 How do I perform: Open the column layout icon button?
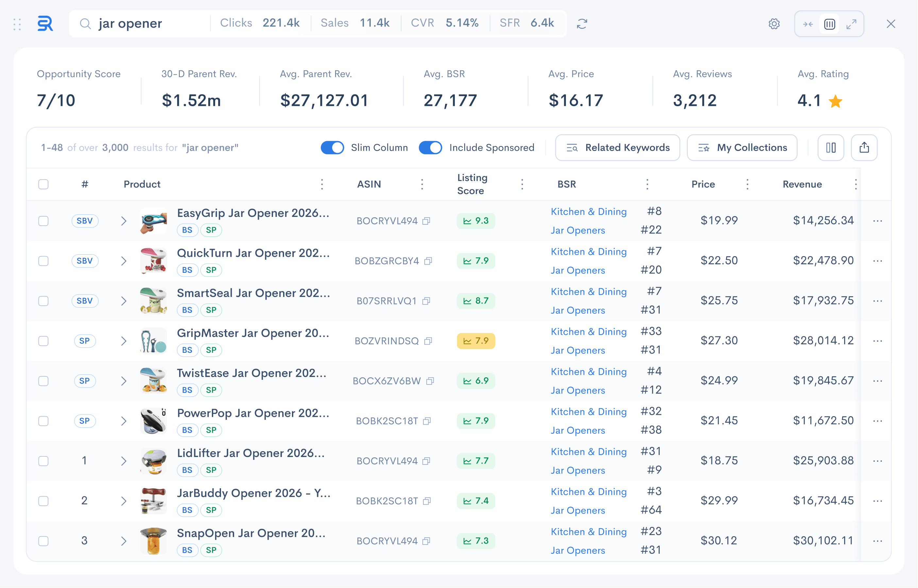830,148
